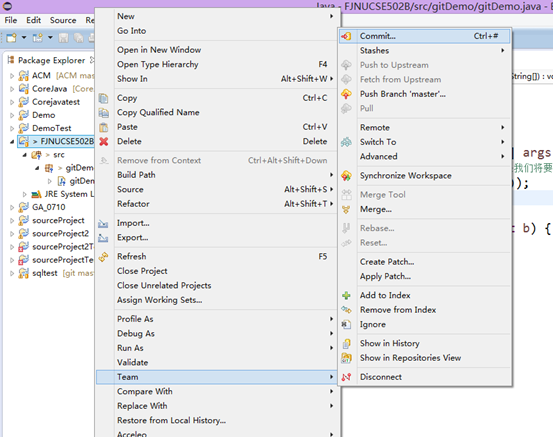Click the Remove from Index icon
The height and width of the screenshot is (437, 553).
tap(346, 310)
